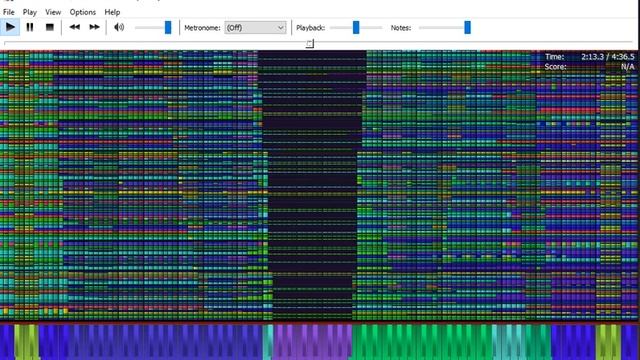Open the Play menu
Image resolution: width=640 pixels, height=360 pixels.
coord(29,12)
